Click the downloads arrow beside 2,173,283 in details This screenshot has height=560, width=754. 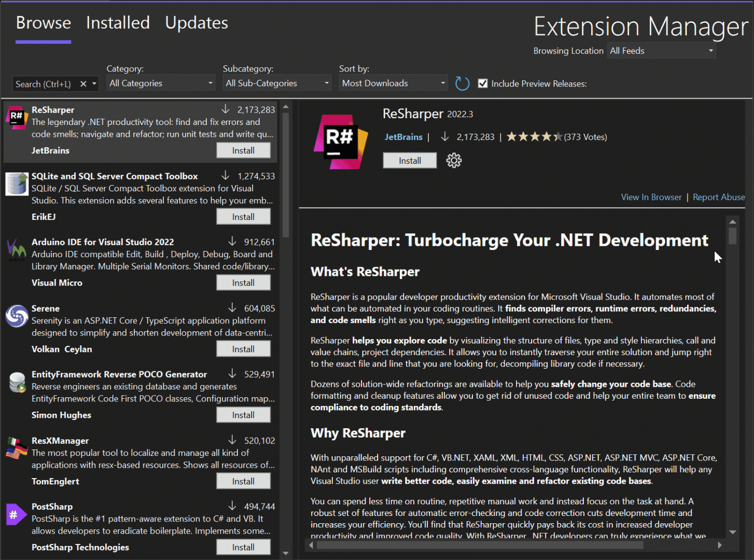[445, 137]
